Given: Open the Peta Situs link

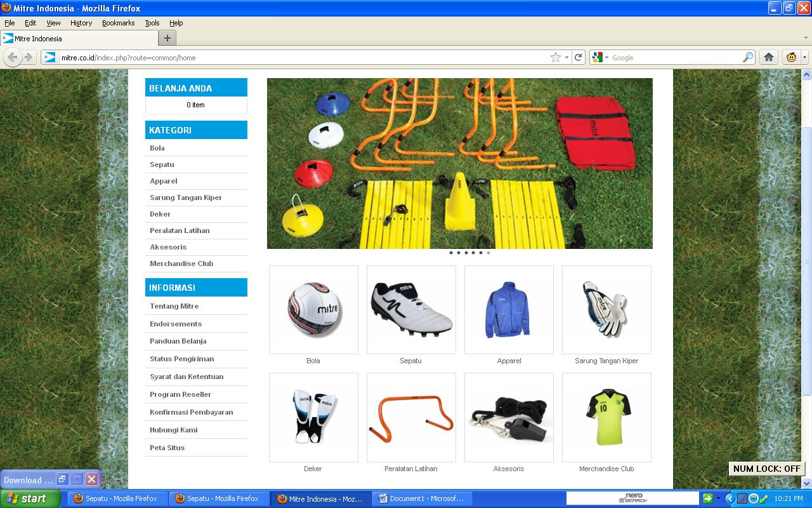Looking at the screenshot, I should pyautogui.click(x=167, y=448).
